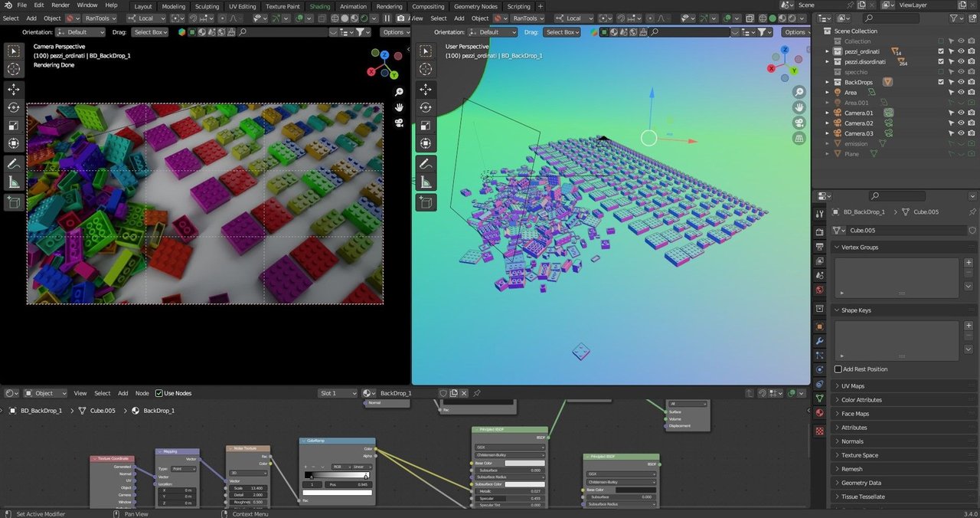
Task: Open the node editor Object type dropdown
Action: [x=44, y=393]
